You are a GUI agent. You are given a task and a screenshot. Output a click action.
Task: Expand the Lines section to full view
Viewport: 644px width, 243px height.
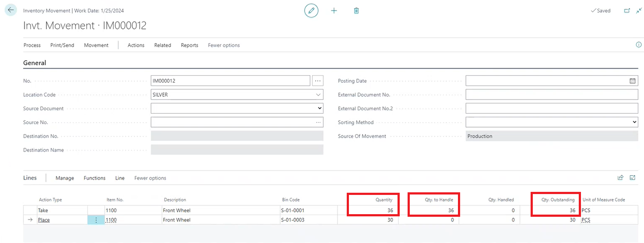pyautogui.click(x=632, y=178)
